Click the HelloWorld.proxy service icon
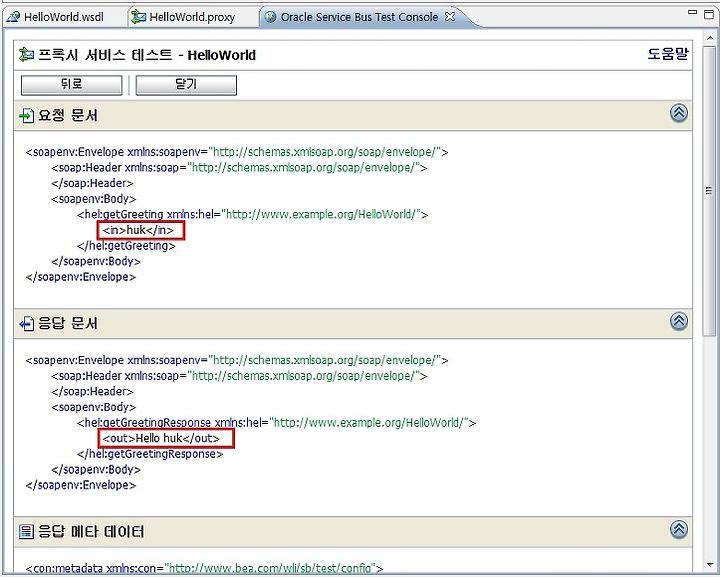The image size is (720, 577). tap(138, 17)
